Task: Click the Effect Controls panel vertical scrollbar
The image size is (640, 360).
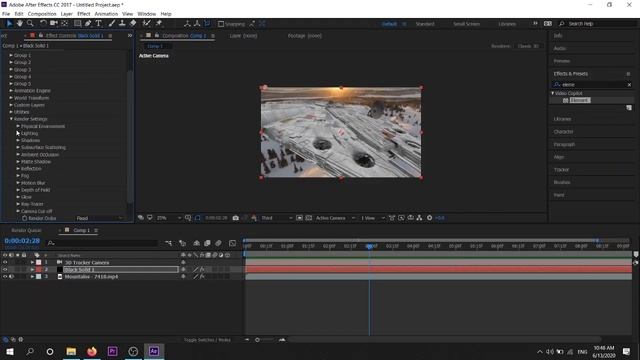Action: click(x=130, y=136)
